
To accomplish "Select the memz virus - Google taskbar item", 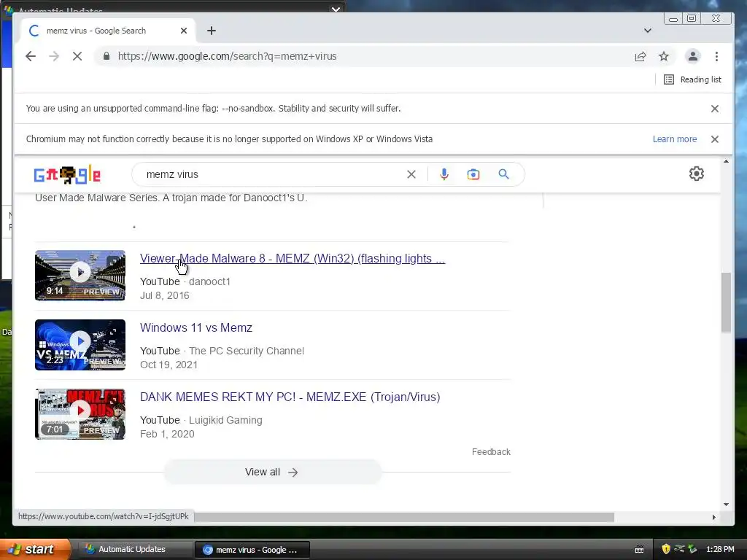I will point(252,550).
